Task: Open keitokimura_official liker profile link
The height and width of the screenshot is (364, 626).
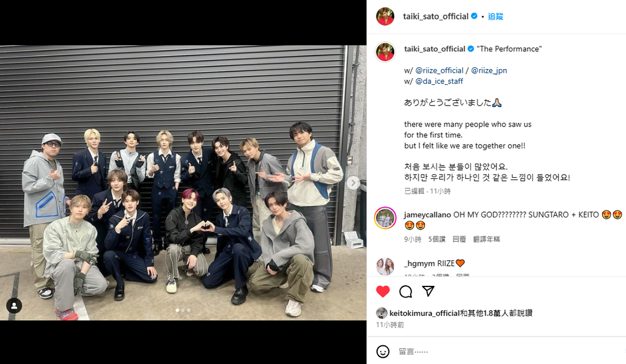Action: (x=424, y=313)
